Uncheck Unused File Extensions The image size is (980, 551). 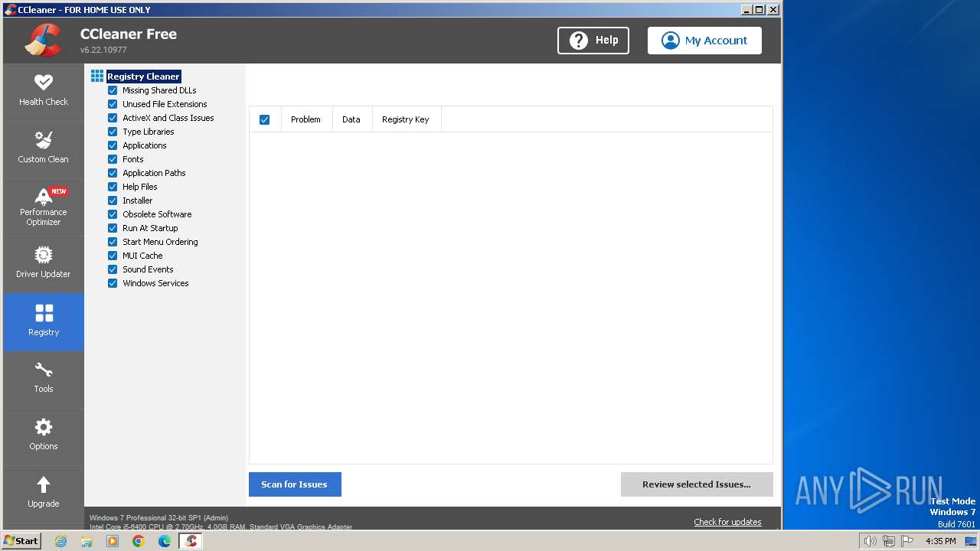tap(113, 104)
